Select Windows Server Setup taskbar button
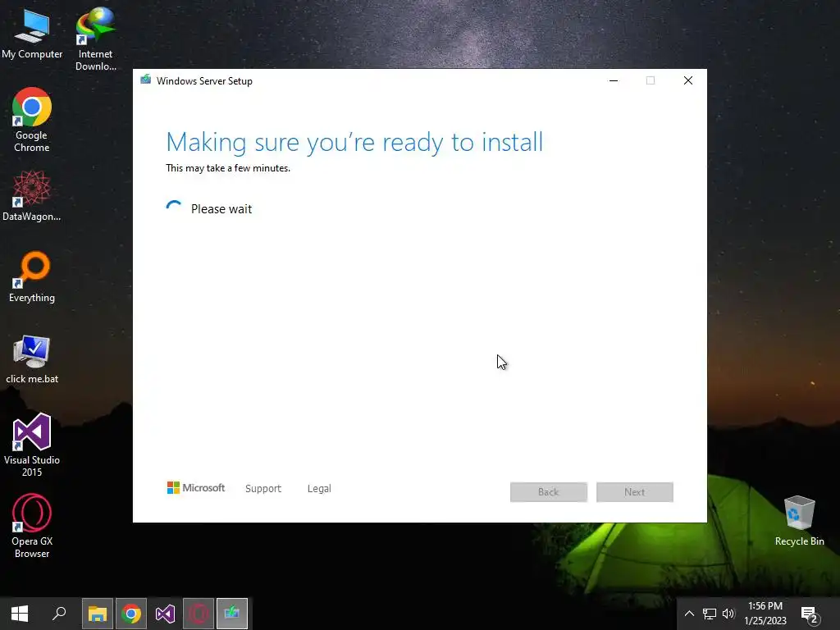 coord(232,614)
